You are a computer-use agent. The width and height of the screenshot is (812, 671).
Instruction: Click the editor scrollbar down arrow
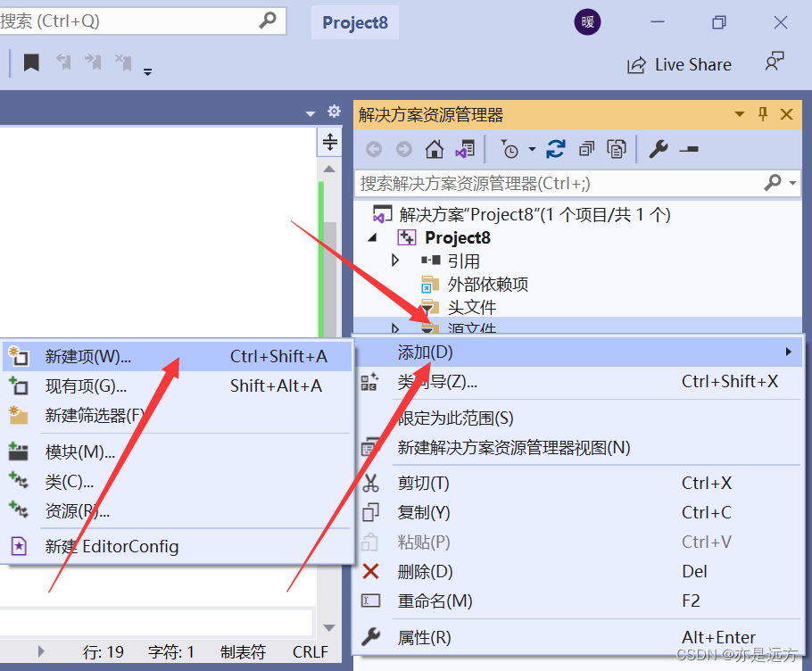click(329, 627)
